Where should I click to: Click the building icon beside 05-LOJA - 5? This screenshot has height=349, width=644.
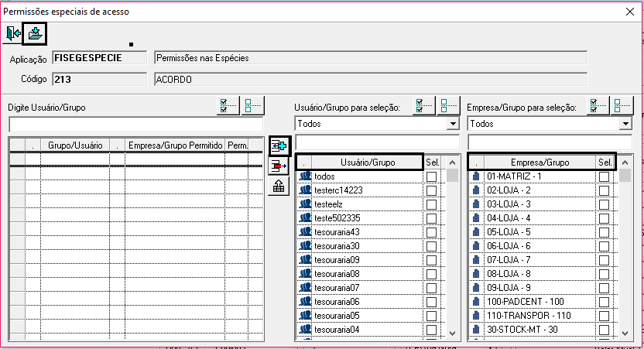(477, 232)
